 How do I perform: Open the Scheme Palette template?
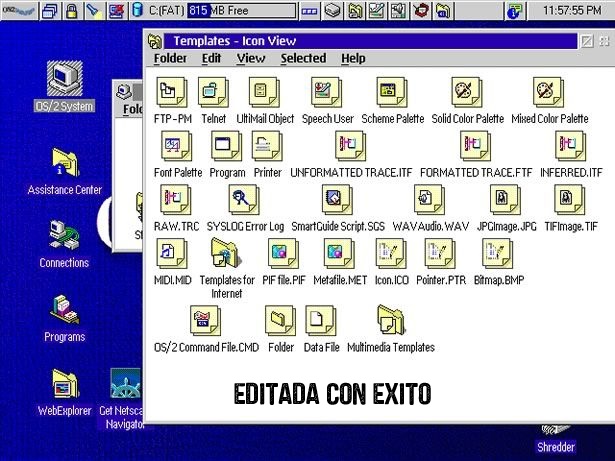click(392, 92)
